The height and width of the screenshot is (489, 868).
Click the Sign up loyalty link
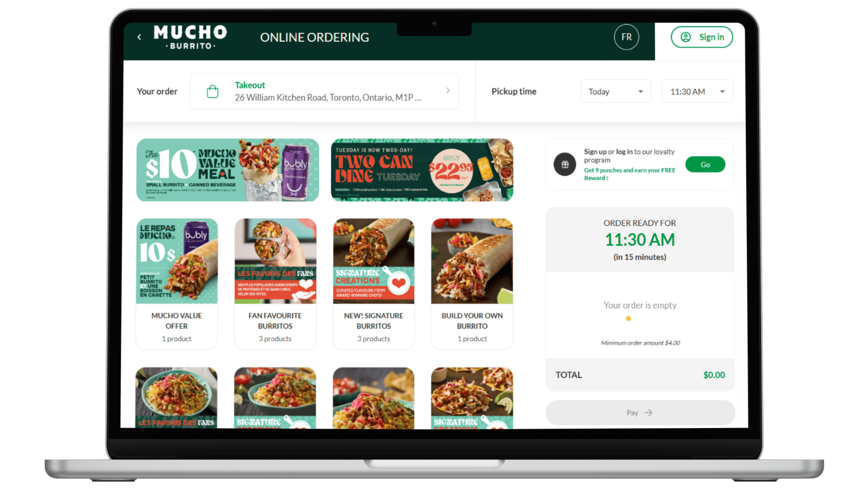click(595, 151)
